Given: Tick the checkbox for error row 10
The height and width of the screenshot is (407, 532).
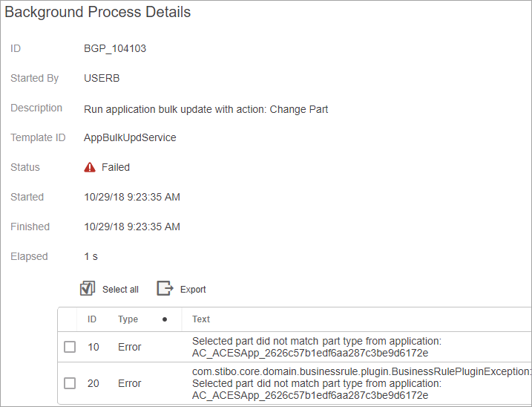Looking at the screenshot, I should (70, 347).
